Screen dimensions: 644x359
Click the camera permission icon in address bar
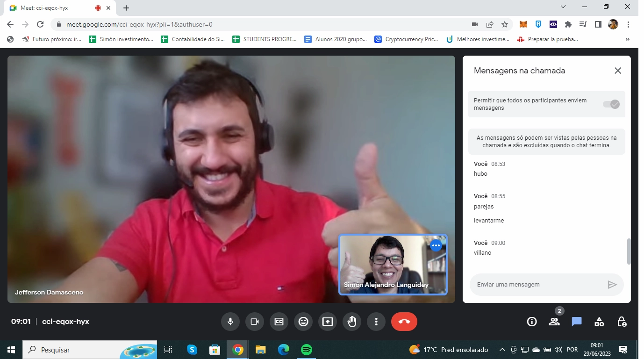point(475,24)
